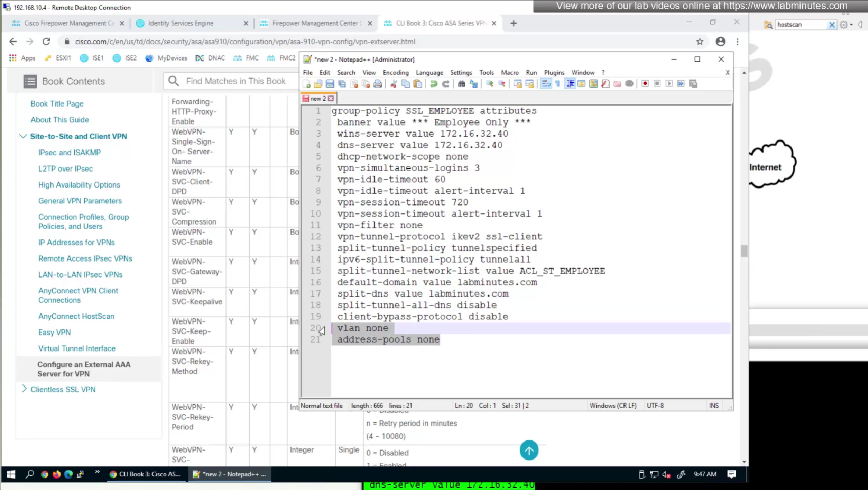
Task: Click the Undo arrow in the toolbar
Action: pos(433,84)
